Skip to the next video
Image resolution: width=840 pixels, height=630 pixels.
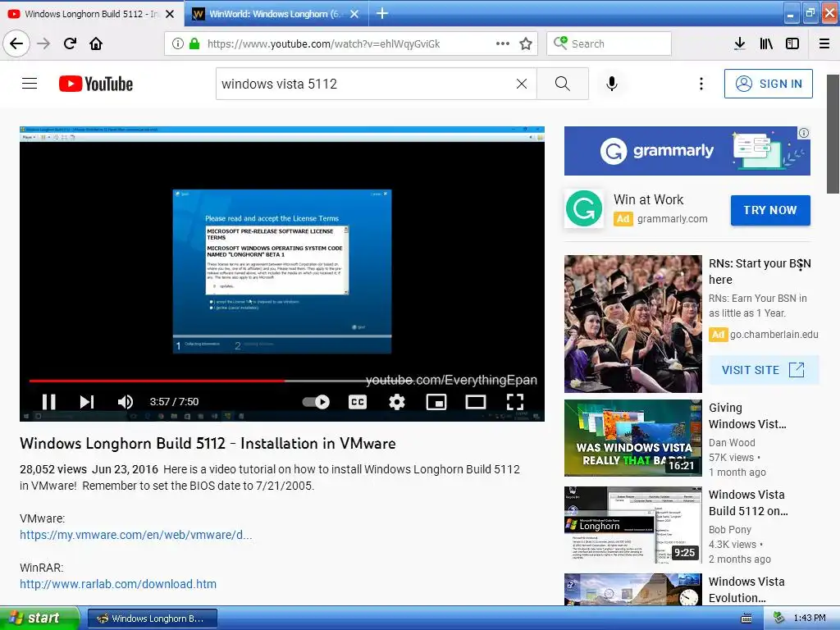tap(87, 402)
